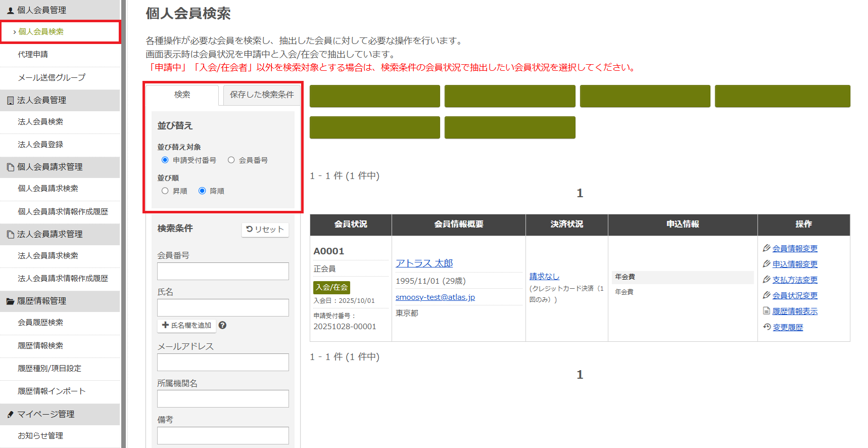This screenshot has height=448, width=868.
Task: Click the pencil icon beside 申込情報変更
Action: (x=766, y=264)
